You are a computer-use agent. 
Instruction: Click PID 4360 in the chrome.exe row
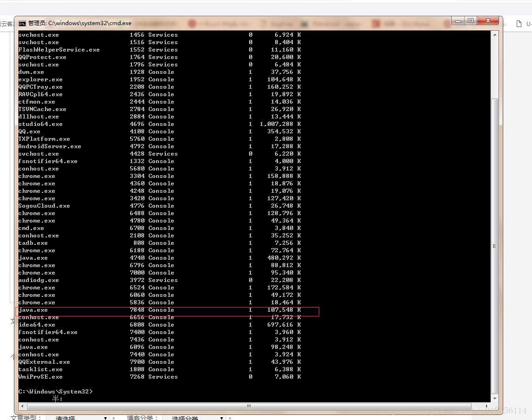click(x=137, y=184)
